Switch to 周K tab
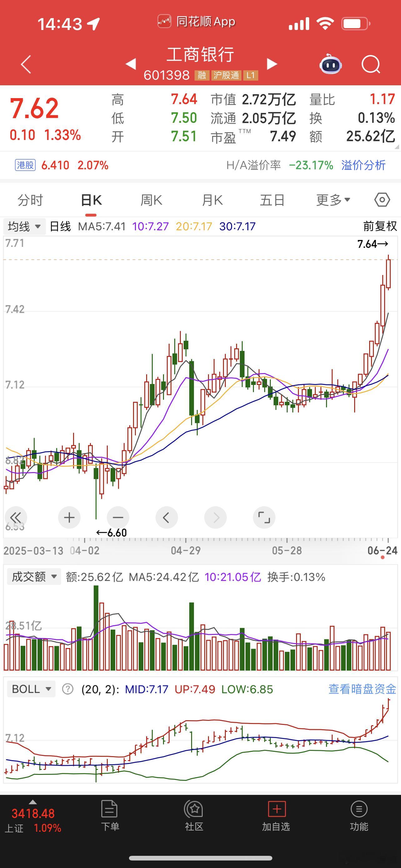401x868 pixels. (x=151, y=200)
